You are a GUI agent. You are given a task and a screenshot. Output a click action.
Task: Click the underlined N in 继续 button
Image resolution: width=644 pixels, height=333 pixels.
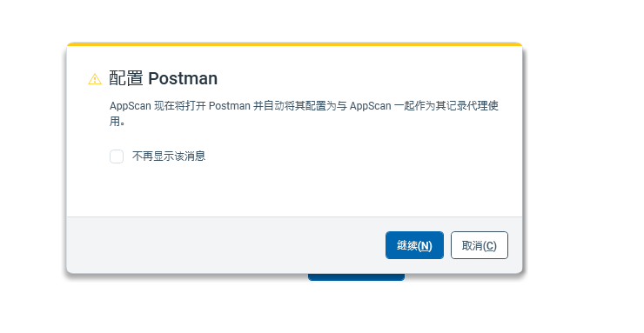tap(425, 246)
